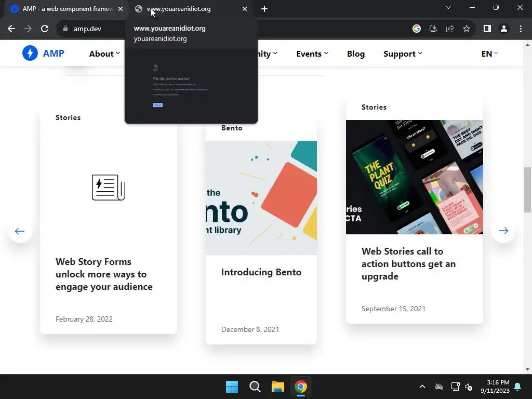The image size is (532, 399).
Task: Expand the About menu
Action: pyautogui.click(x=104, y=54)
